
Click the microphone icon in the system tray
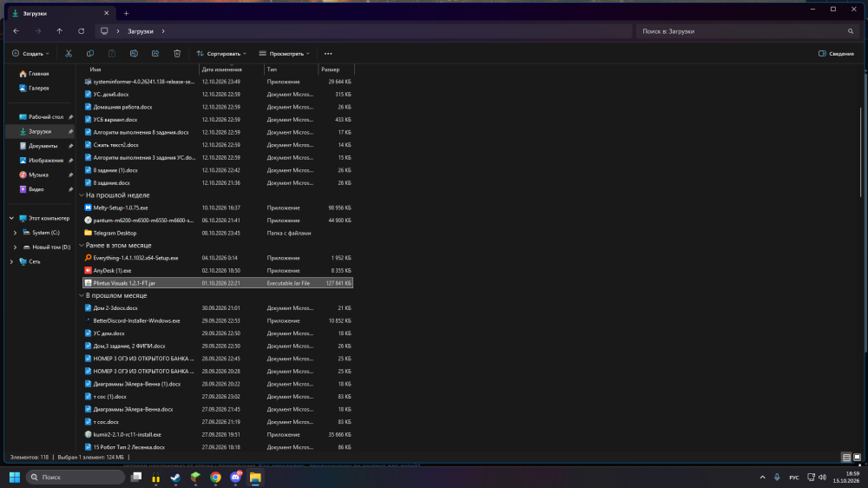777,477
